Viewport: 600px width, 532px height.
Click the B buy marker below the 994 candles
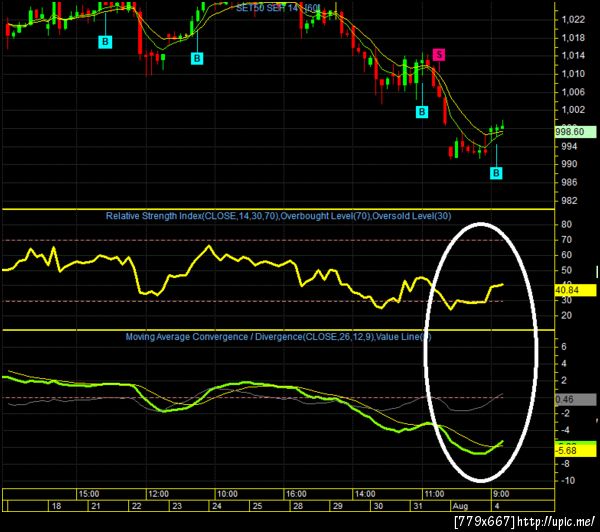click(x=496, y=173)
